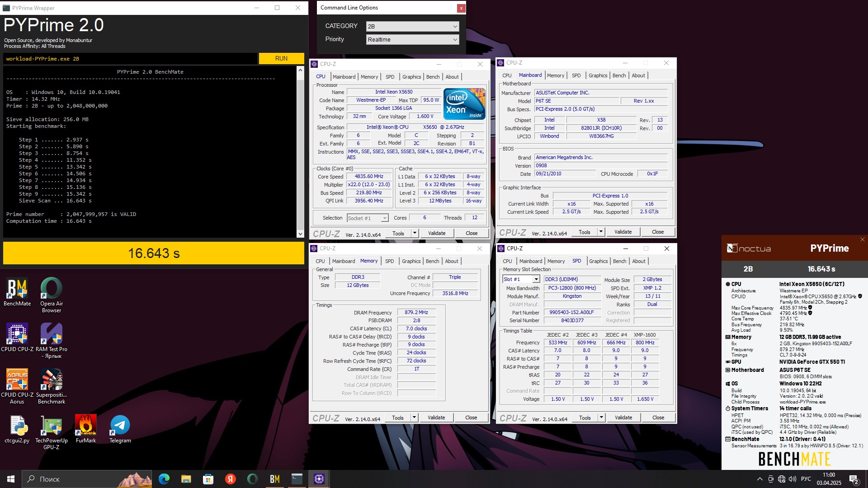Expand Tools arrow in Mainboard window
This screenshot has width=868, height=488.
(601, 232)
